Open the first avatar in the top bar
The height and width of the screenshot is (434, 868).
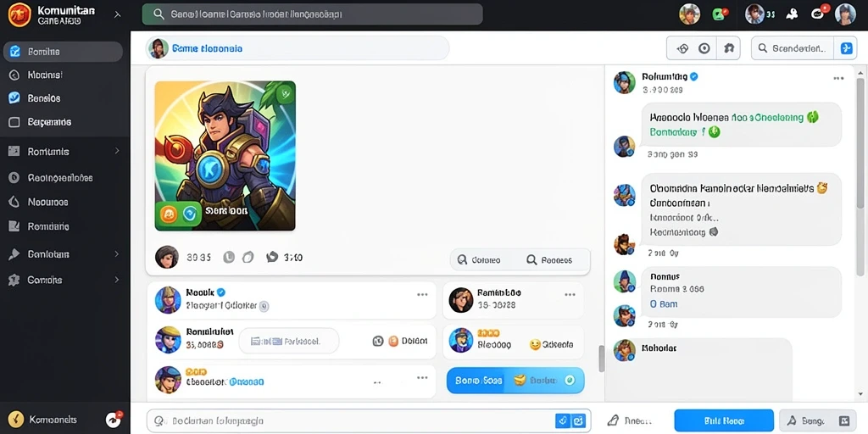pyautogui.click(x=690, y=14)
